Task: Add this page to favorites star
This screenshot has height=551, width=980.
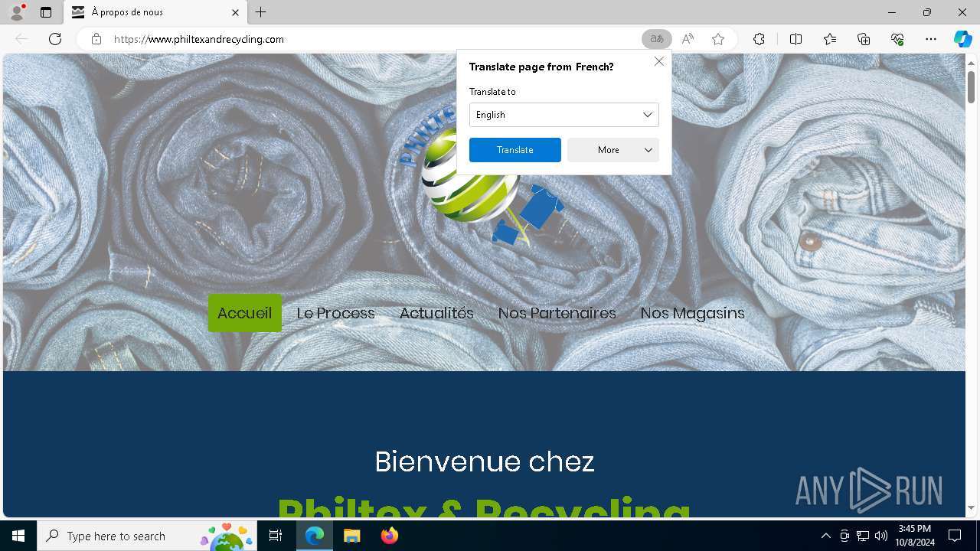Action: pos(718,39)
